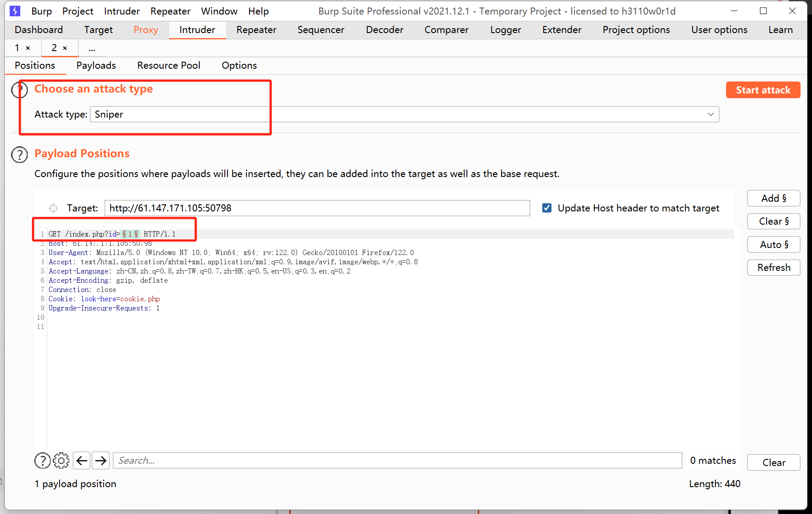Click the Clear § button
This screenshot has width=812, height=514.
pos(774,221)
